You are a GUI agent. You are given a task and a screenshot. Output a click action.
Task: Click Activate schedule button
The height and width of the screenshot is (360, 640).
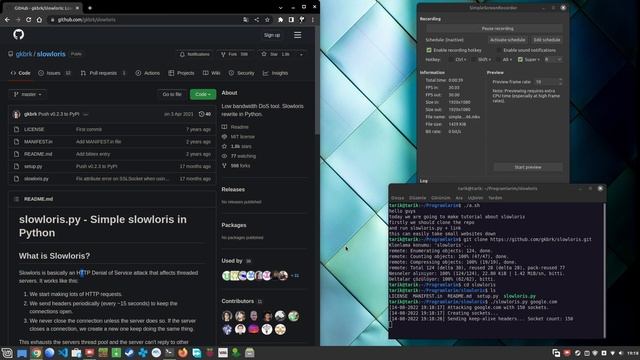coord(507,40)
